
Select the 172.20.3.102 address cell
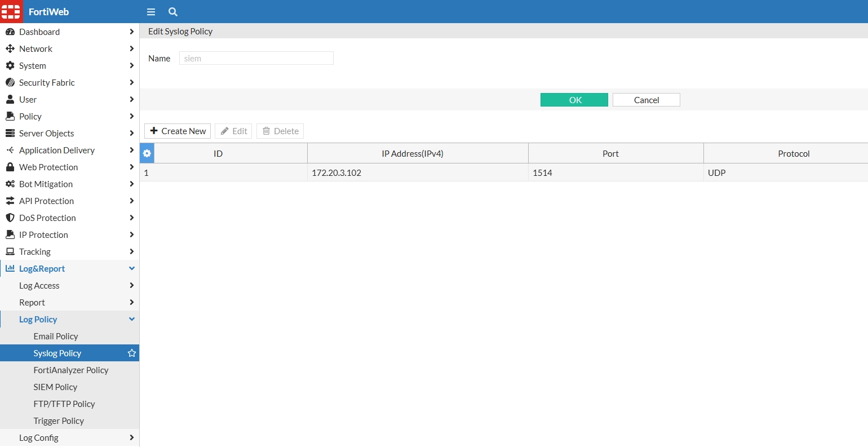pyautogui.click(x=418, y=172)
